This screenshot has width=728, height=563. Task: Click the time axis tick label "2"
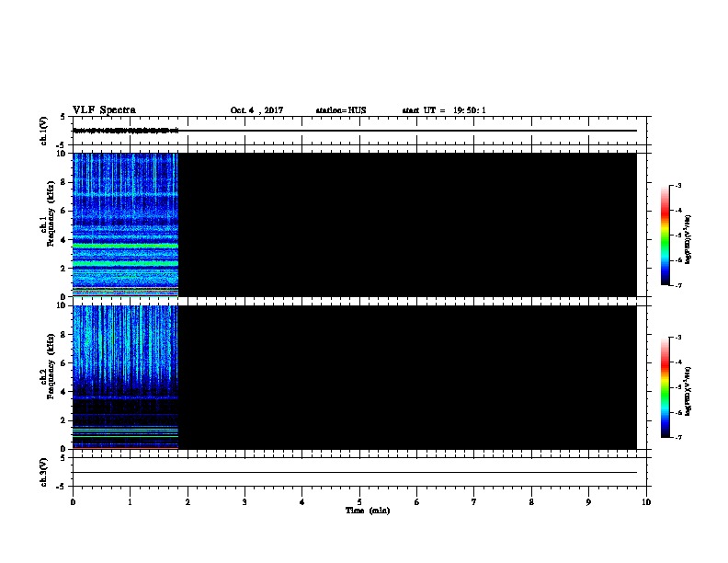click(188, 502)
